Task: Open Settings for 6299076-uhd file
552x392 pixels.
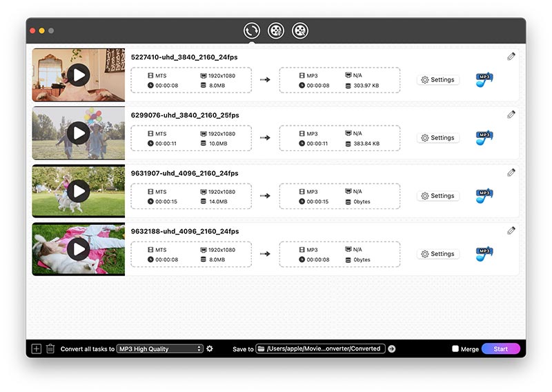Action: [x=438, y=138]
